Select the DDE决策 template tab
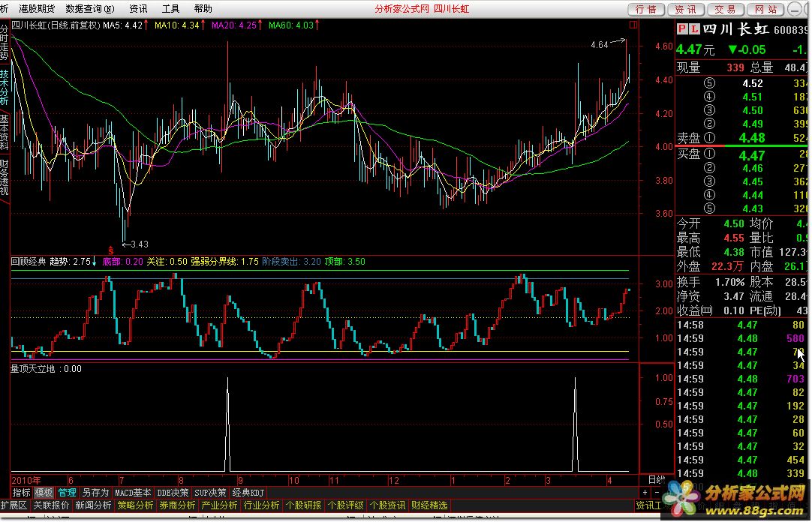 173,493
